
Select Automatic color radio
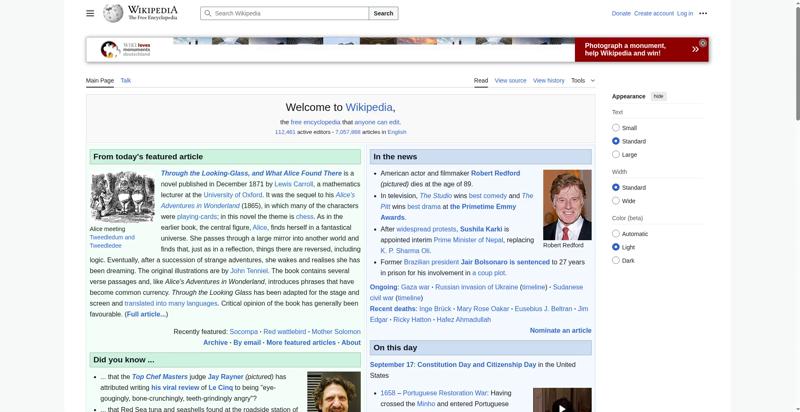click(x=616, y=234)
